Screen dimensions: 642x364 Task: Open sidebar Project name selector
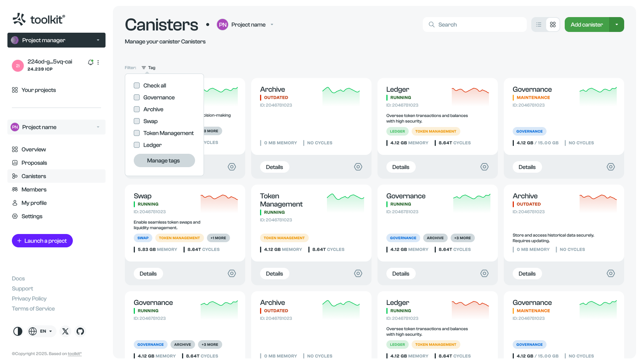pos(56,127)
